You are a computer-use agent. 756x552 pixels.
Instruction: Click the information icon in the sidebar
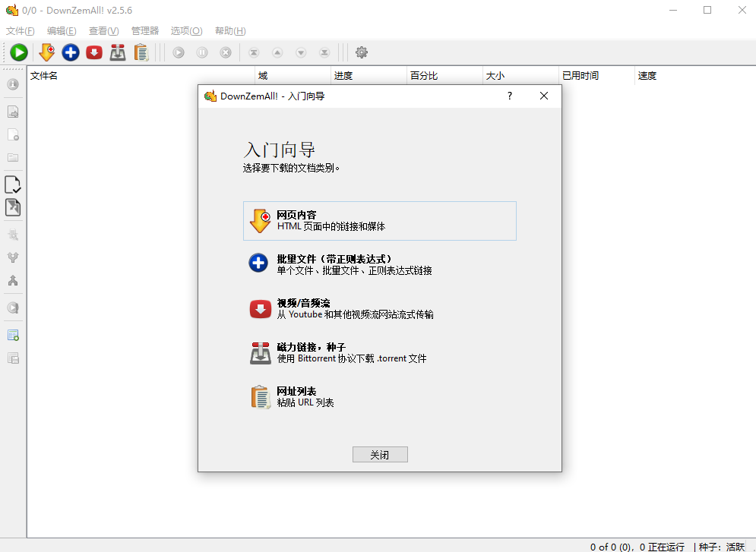13,84
